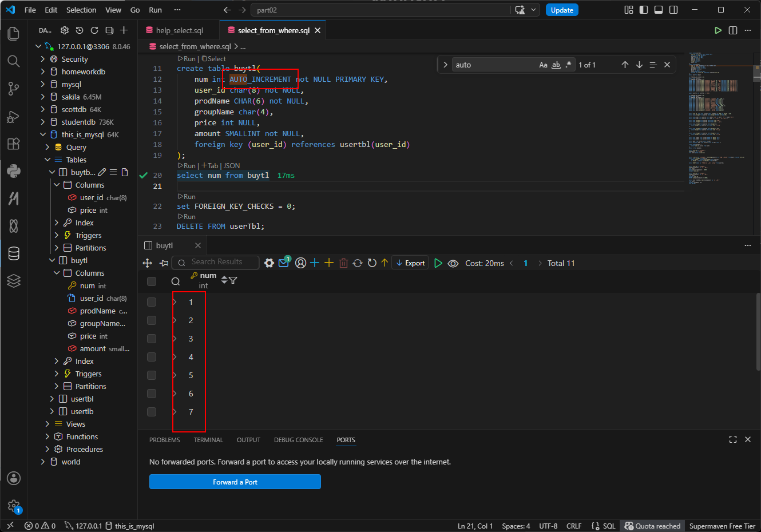Open the Selection menu
This screenshot has width=761, height=532.
(81, 10)
